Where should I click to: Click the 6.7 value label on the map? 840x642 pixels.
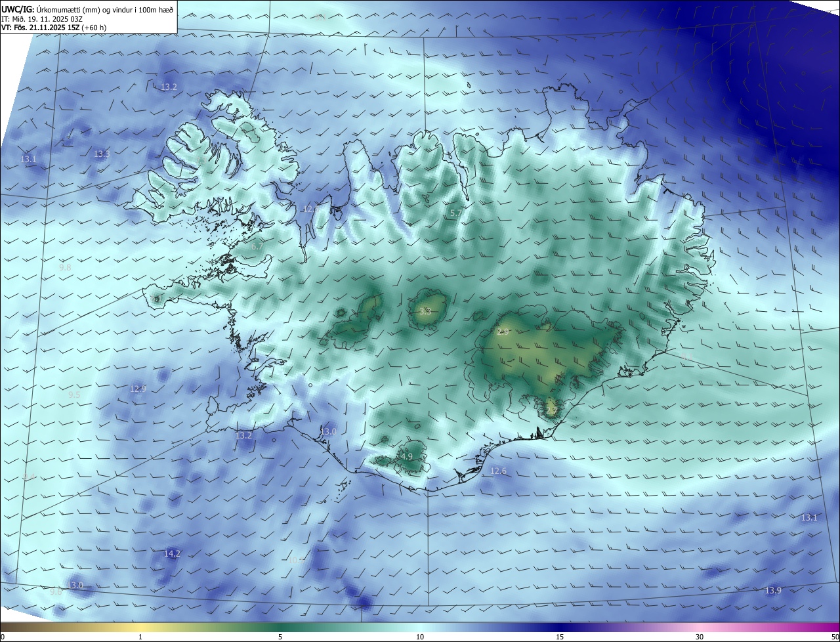[257, 246]
